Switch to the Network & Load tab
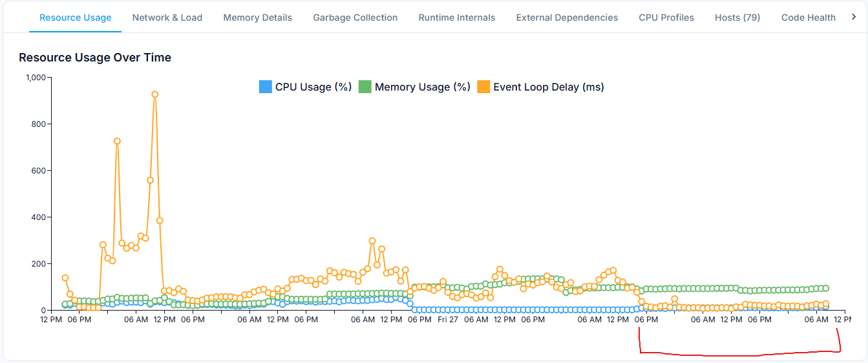 (x=167, y=17)
